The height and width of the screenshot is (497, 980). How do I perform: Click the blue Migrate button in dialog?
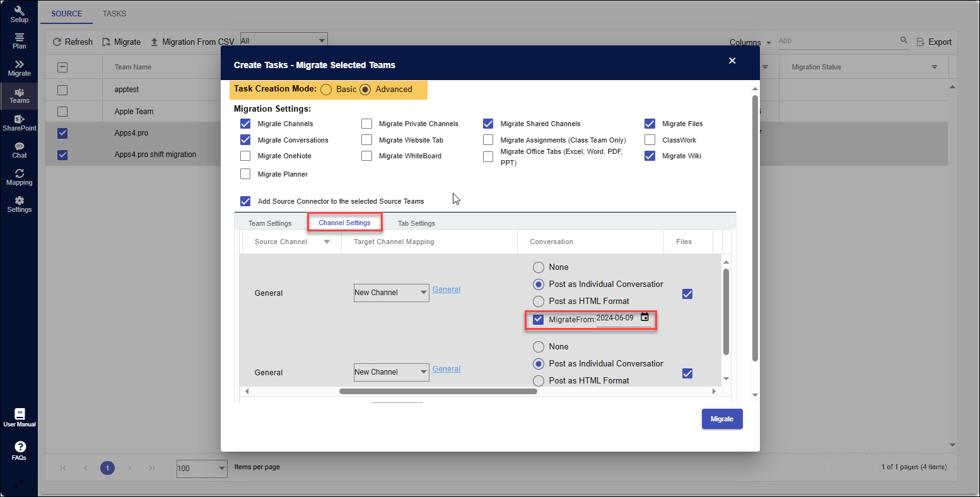tap(722, 419)
